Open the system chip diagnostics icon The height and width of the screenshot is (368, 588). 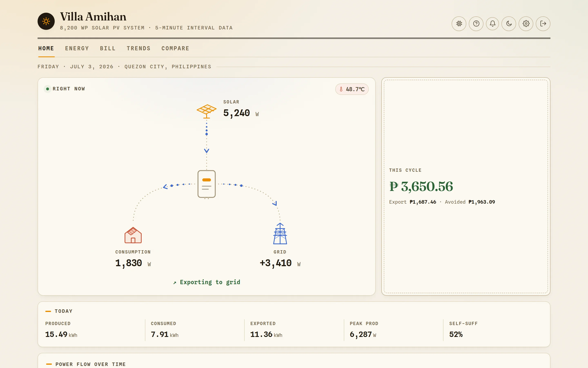click(459, 24)
